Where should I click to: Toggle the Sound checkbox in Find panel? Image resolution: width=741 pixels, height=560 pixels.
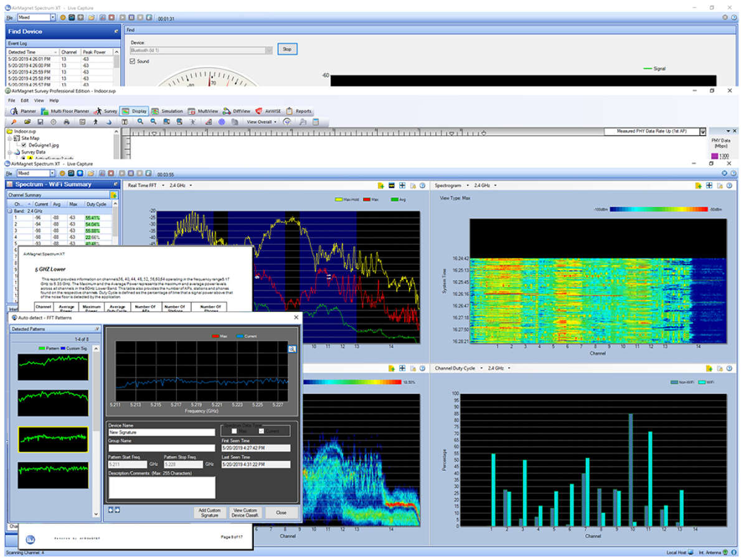pyautogui.click(x=133, y=62)
